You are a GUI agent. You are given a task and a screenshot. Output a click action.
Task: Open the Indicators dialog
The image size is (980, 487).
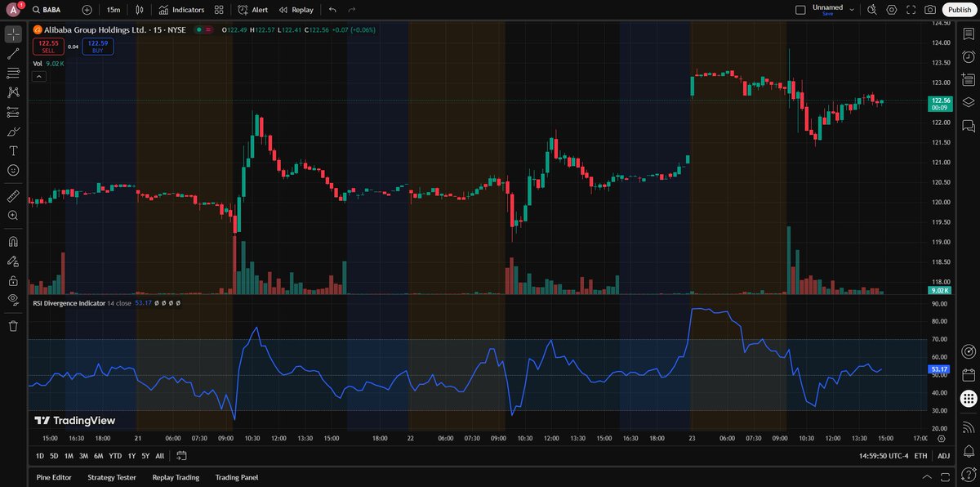(181, 10)
